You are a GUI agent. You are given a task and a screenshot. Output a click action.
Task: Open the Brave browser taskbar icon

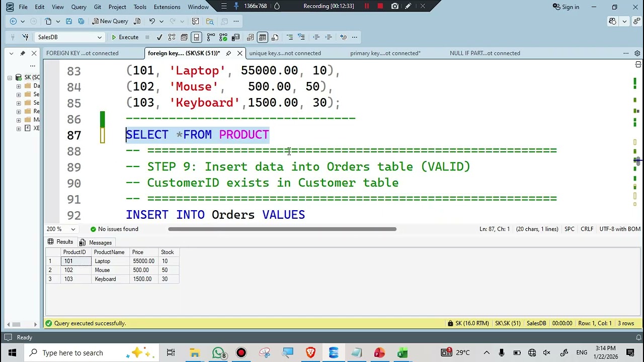310,353
